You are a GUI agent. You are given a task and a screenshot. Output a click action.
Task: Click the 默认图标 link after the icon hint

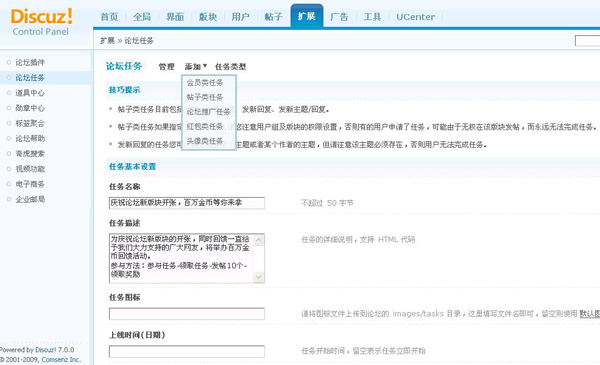pos(590,314)
